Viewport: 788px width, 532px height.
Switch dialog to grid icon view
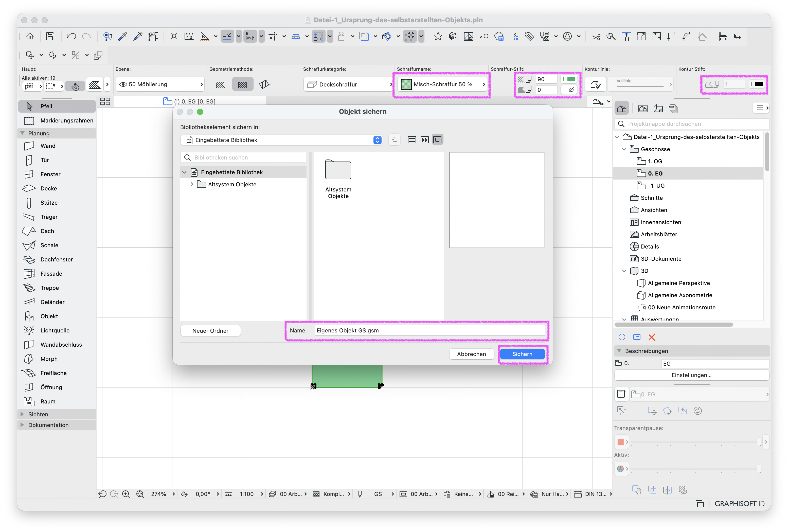pyautogui.click(x=424, y=140)
